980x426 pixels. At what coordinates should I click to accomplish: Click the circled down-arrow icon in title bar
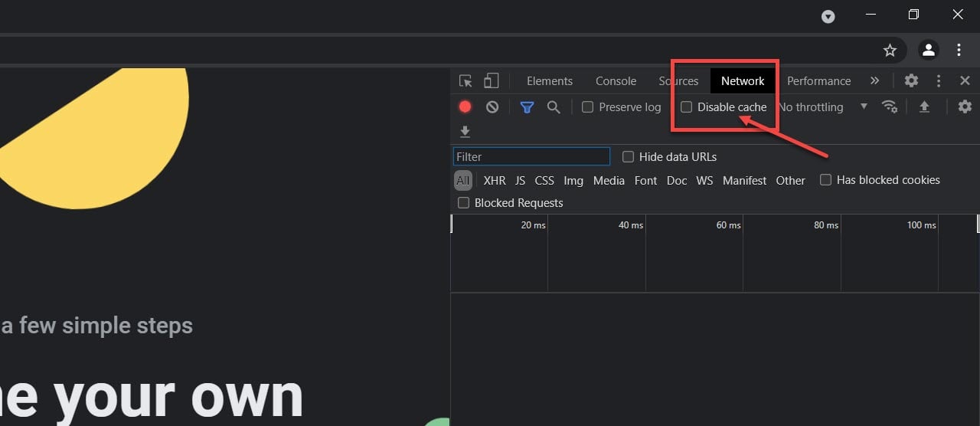828,16
